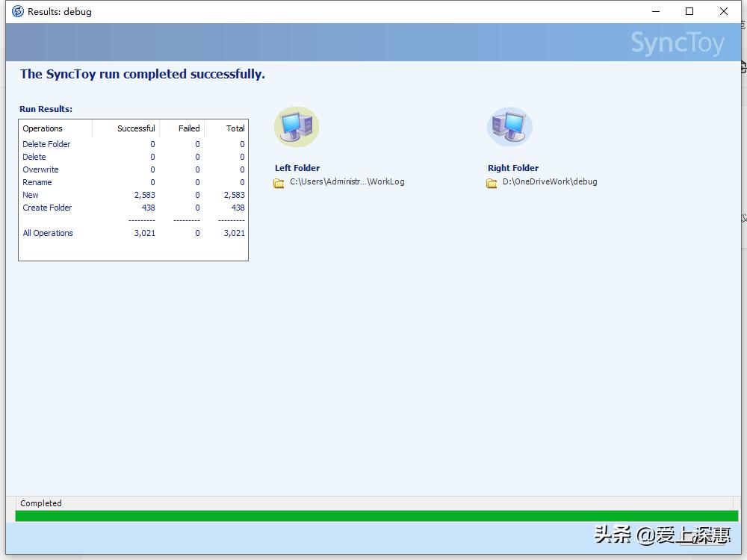Close the Results: debug window
Viewport: 747px width, 560px height.
point(724,11)
